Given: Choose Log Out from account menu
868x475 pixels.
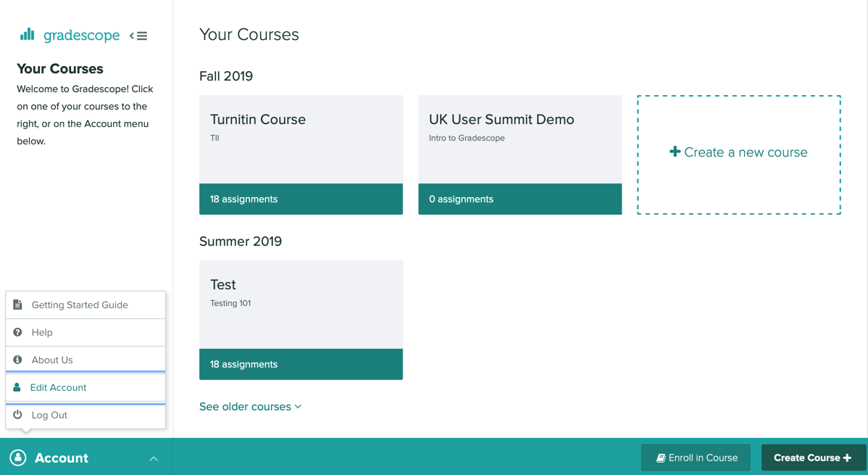Looking at the screenshot, I should 85,415.
